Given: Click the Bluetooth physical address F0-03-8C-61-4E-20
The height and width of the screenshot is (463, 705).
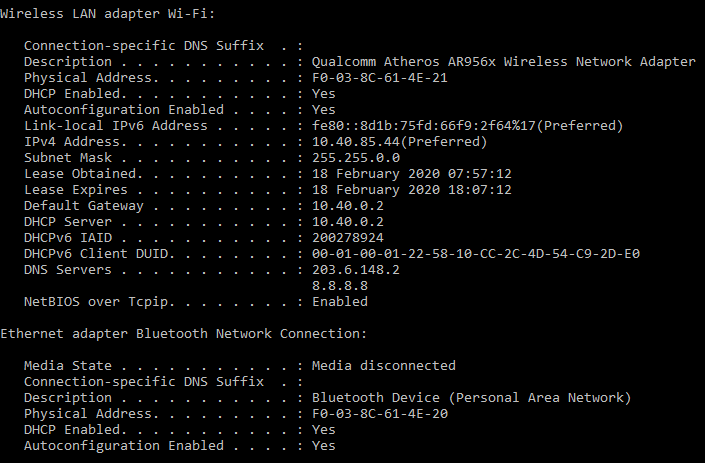Looking at the screenshot, I should pyautogui.click(x=379, y=414).
